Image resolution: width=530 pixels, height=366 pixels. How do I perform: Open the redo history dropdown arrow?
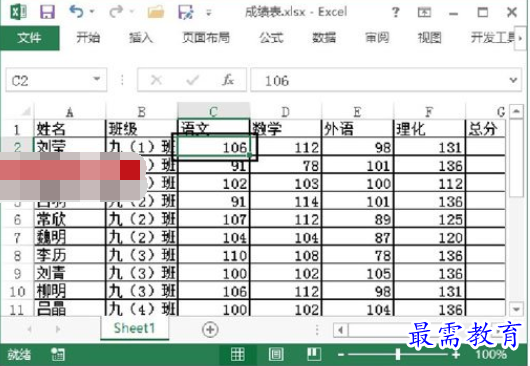tap(132, 12)
